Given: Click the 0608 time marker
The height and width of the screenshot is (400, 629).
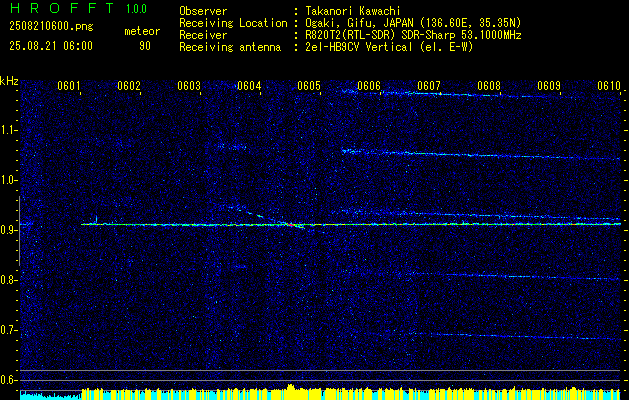Looking at the screenshot, I should [489, 85].
